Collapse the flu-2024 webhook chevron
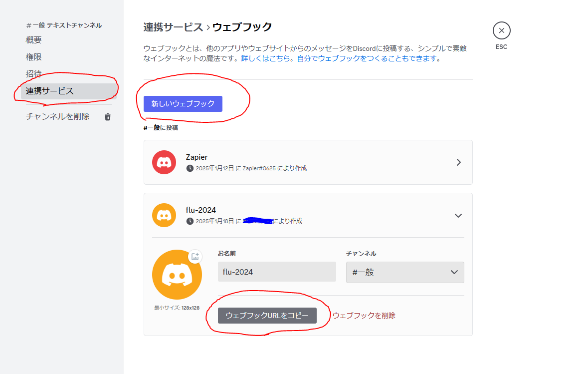 tap(458, 215)
